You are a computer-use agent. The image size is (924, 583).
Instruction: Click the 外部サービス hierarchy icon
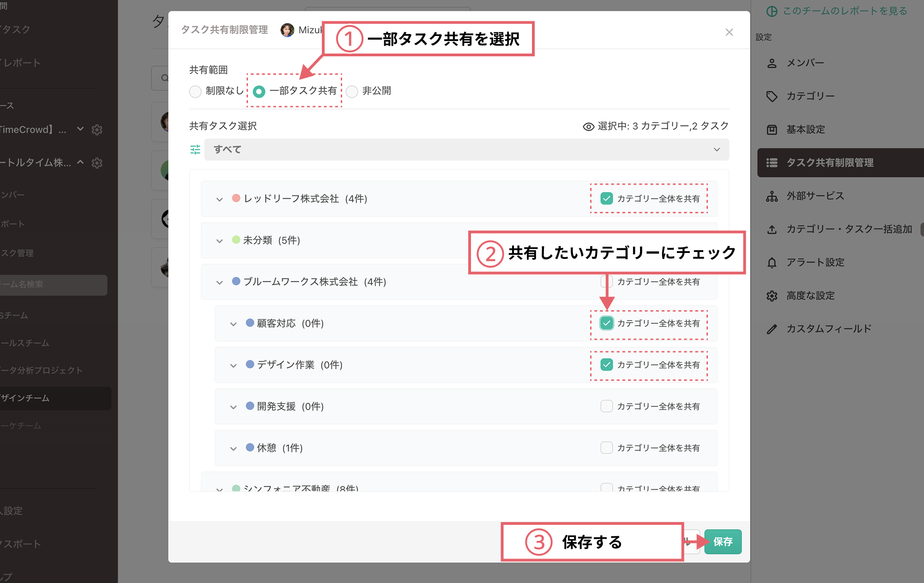[772, 196]
